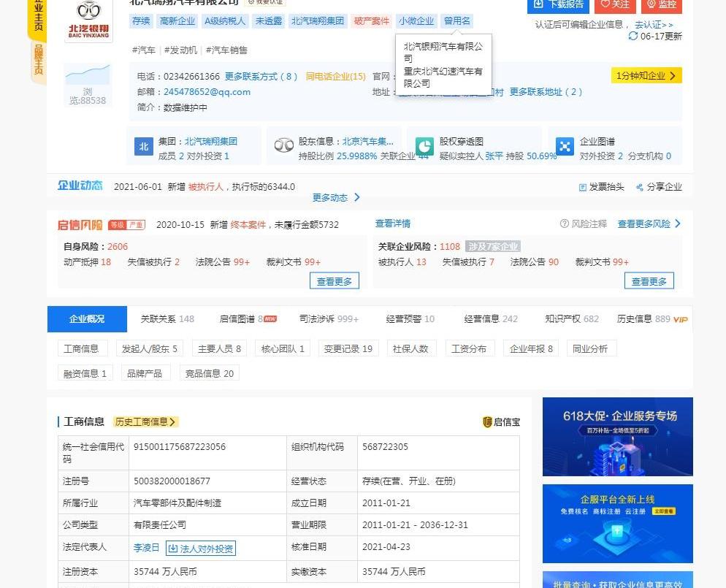Viewport: 726px width, 588px height.
Task: Click 统一社会信用代码 value 915001175687223056
Action: click(x=180, y=447)
